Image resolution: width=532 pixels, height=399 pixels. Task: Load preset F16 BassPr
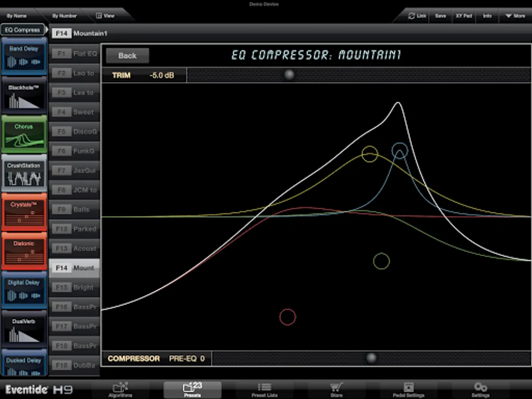pos(74,307)
